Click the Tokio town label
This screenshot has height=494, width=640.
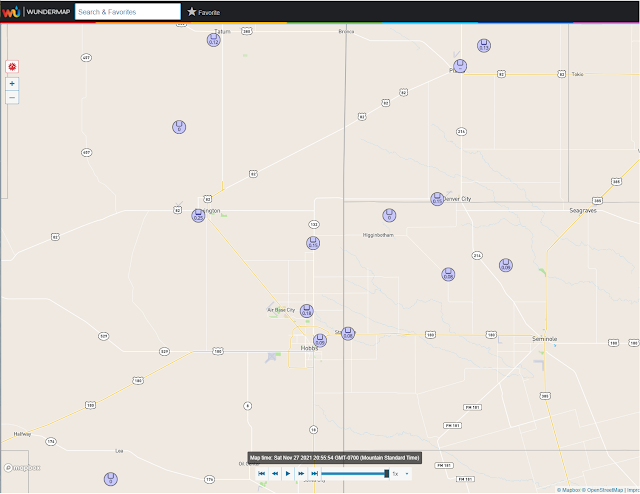[x=578, y=74]
